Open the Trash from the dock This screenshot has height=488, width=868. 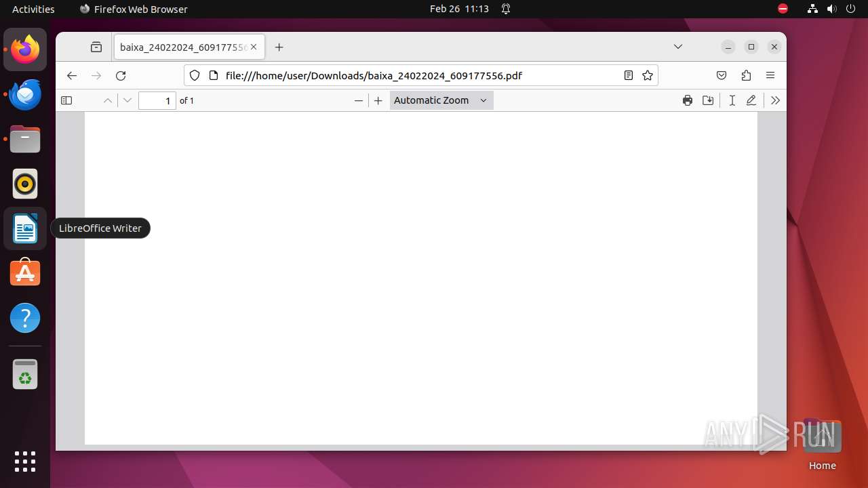pyautogui.click(x=25, y=374)
